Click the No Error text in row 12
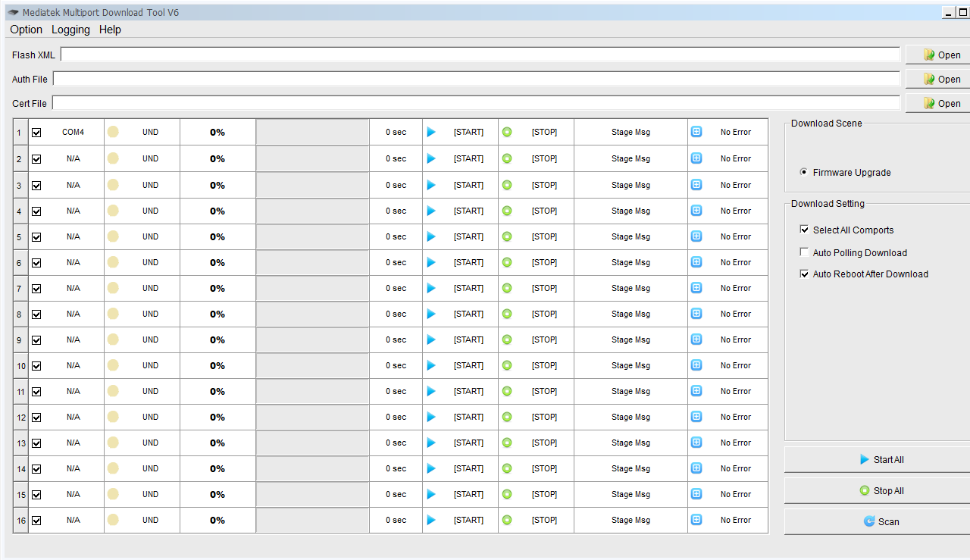Screen dimensions: 970x560 736,417
